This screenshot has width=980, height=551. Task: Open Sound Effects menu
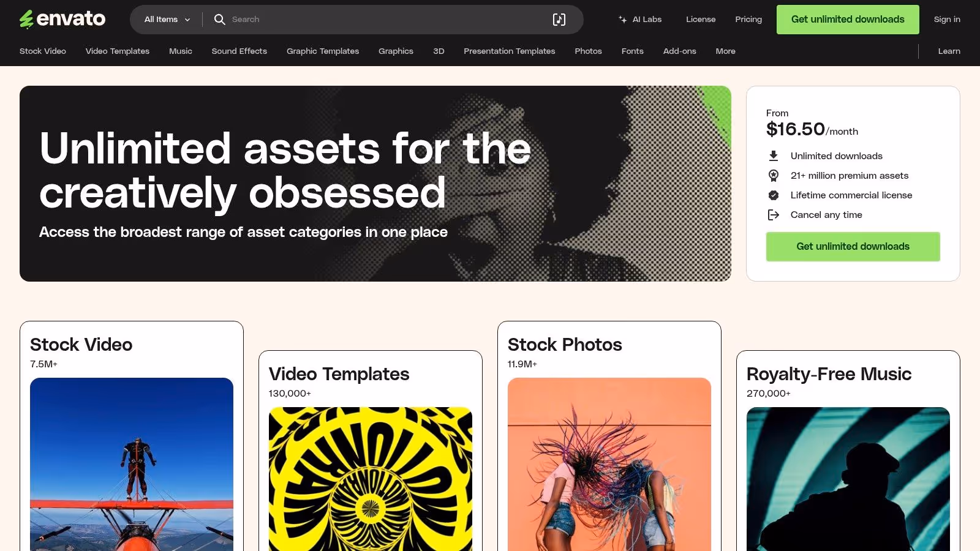point(239,51)
